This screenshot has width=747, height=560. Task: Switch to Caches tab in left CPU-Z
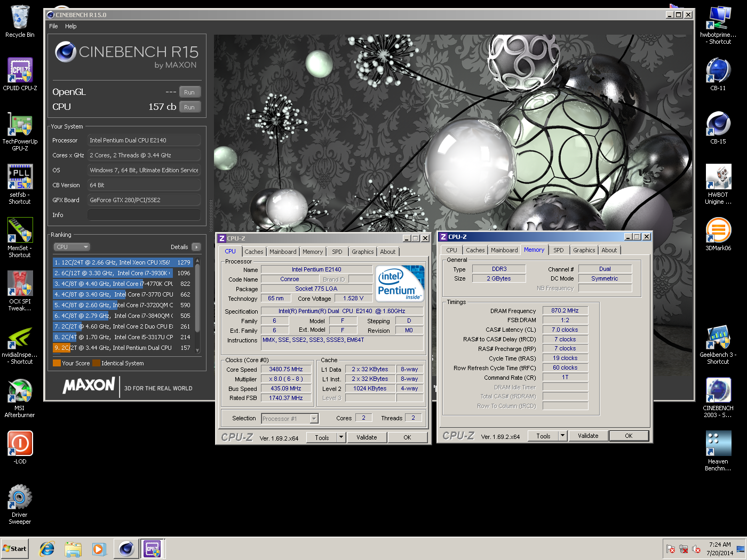point(254,252)
